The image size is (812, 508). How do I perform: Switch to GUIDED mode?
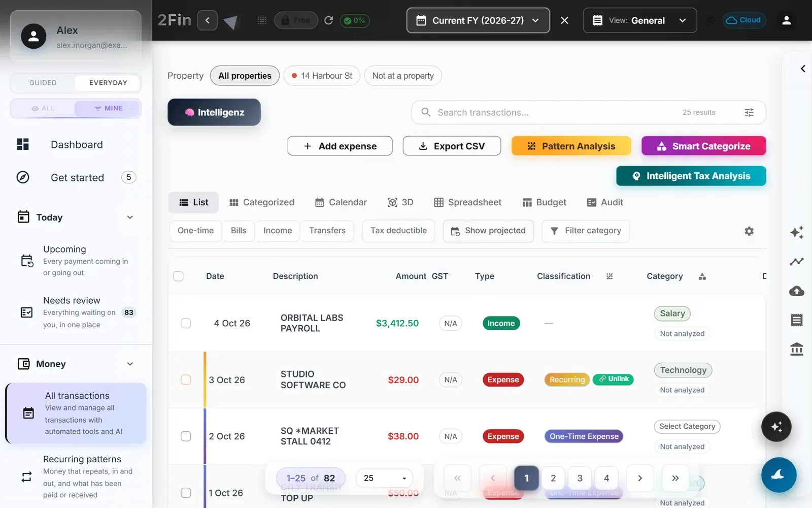43,83
